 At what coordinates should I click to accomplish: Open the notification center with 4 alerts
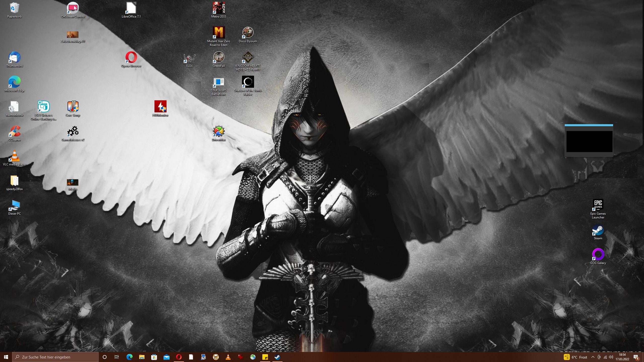636,357
